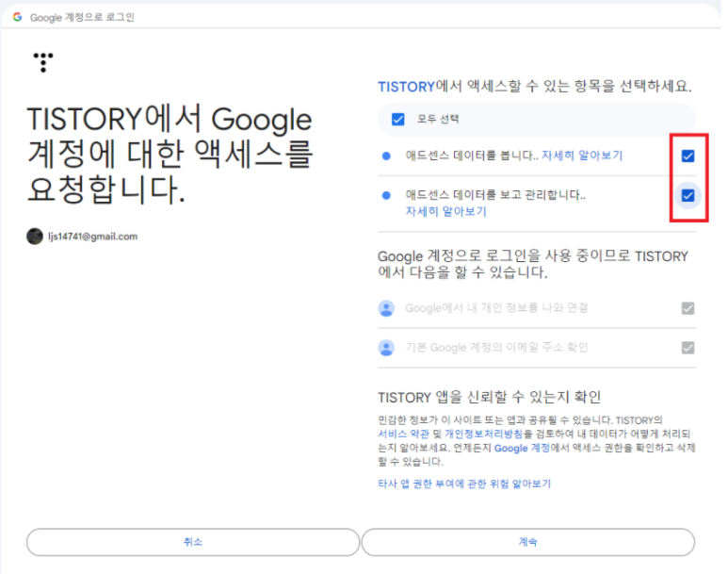Screen dimensions: 728x574
Task: Click the person icon beside 개인 정보를 나와 연결
Action: click(x=386, y=308)
